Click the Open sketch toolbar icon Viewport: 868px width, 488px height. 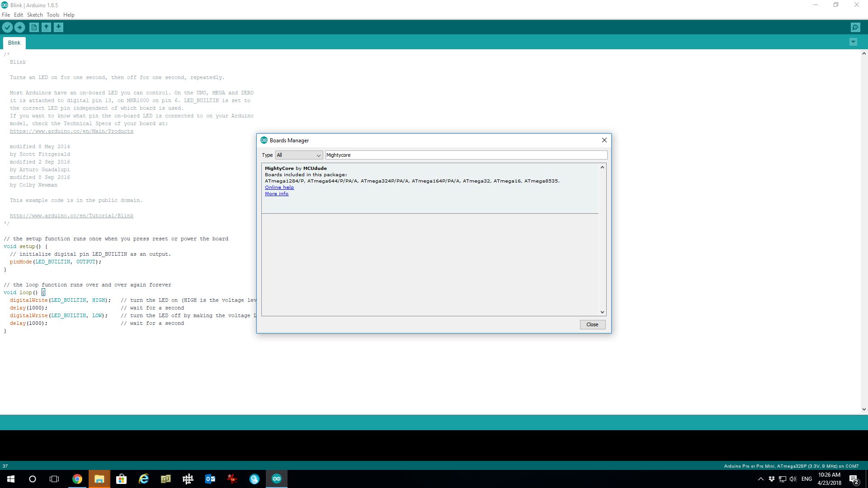pos(46,28)
